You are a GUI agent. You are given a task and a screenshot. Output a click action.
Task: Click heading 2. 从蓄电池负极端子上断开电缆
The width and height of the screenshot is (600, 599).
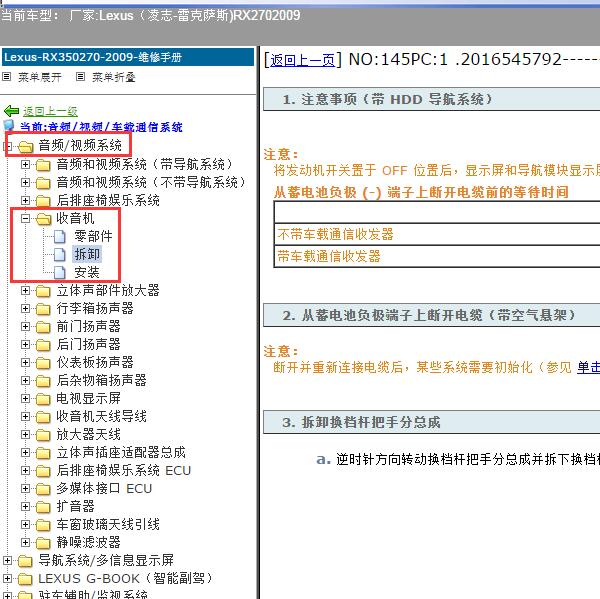point(432,315)
